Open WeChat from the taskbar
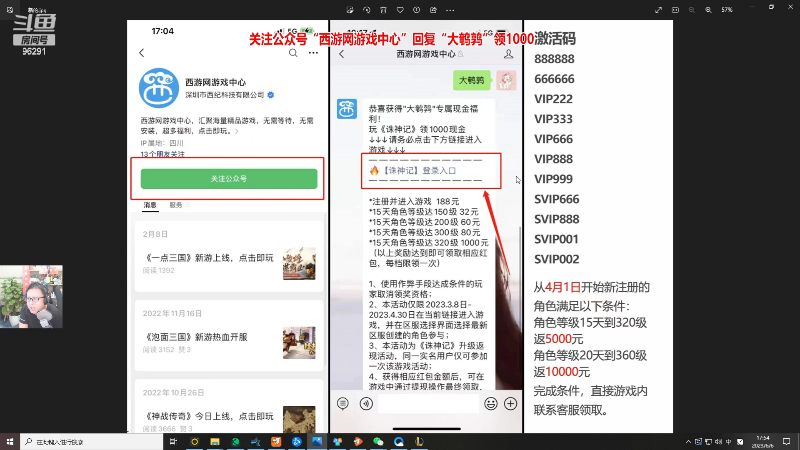The image size is (800, 450). click(x=378, y=441)
